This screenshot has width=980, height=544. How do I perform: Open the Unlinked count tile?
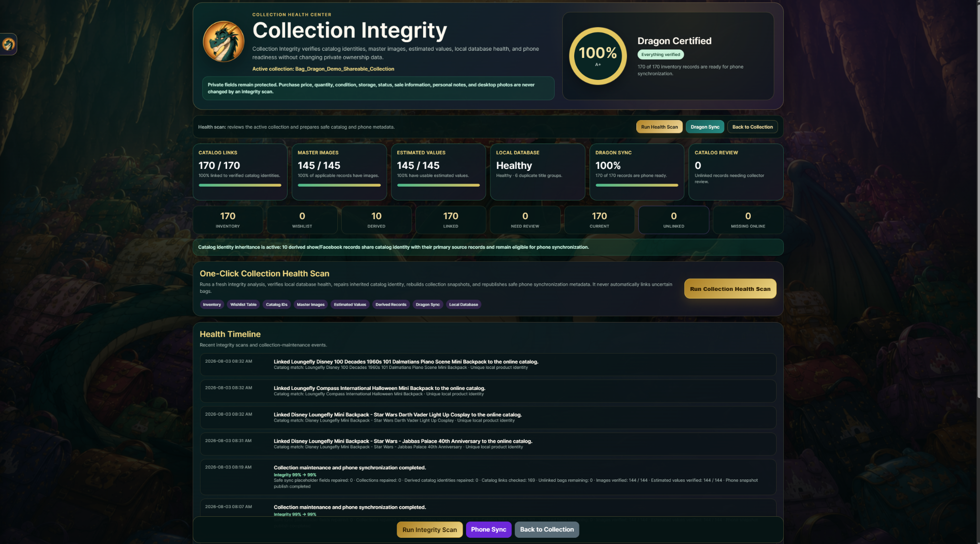click(674, 220)
